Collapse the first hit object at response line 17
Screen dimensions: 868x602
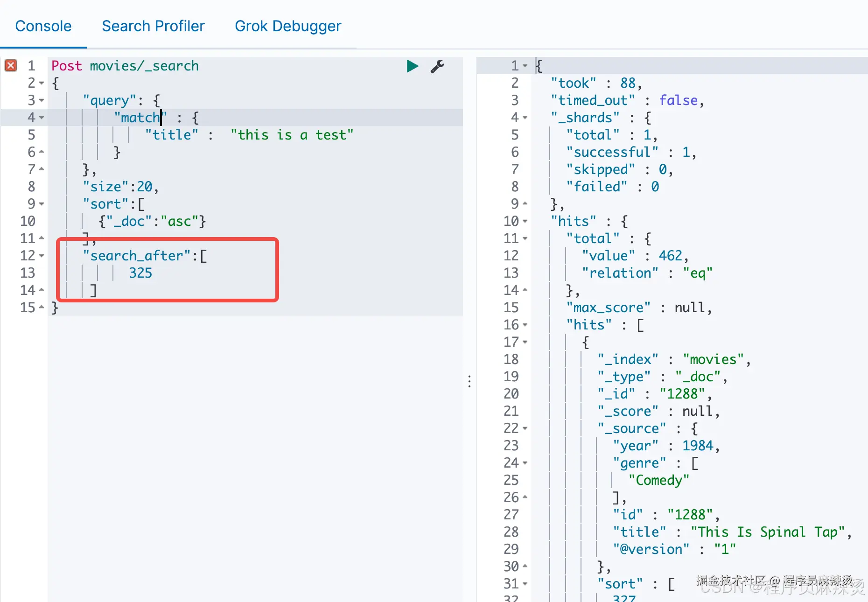click(525, 342)
